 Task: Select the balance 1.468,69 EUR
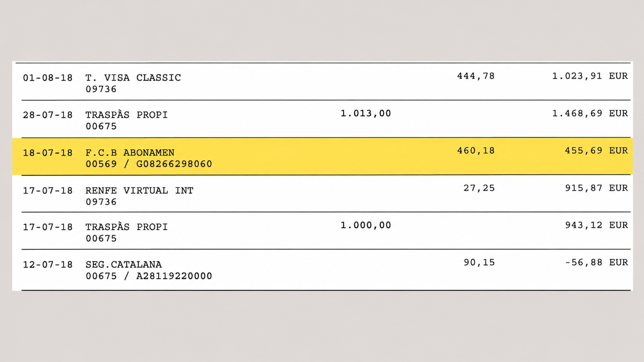click(x=590, y=113)
